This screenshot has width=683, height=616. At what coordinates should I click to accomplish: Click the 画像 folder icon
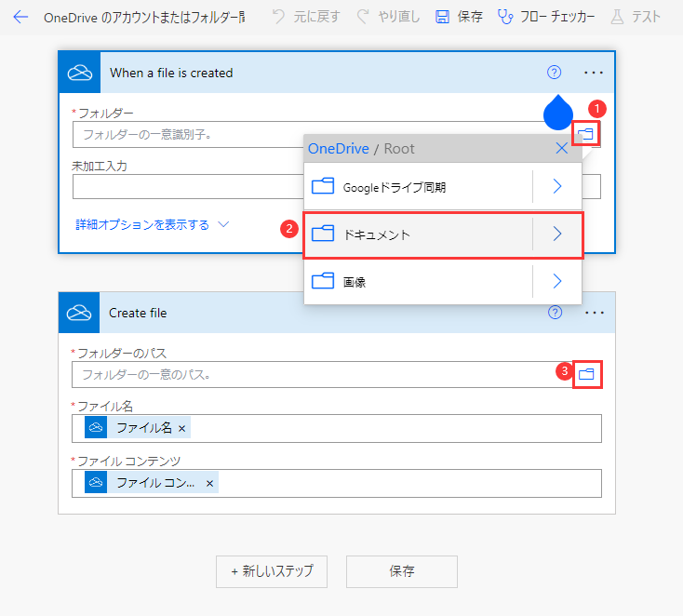pos(323,281)
